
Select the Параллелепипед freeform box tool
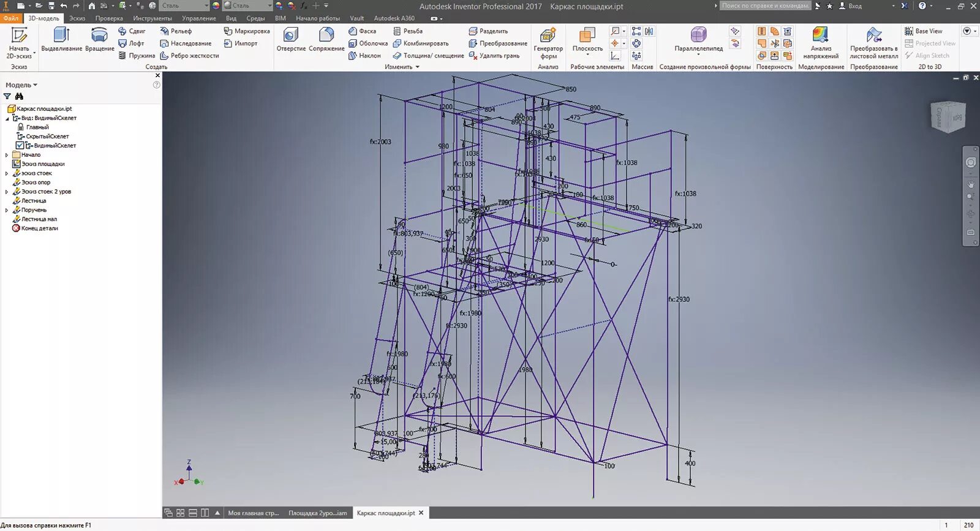(698, 40)
